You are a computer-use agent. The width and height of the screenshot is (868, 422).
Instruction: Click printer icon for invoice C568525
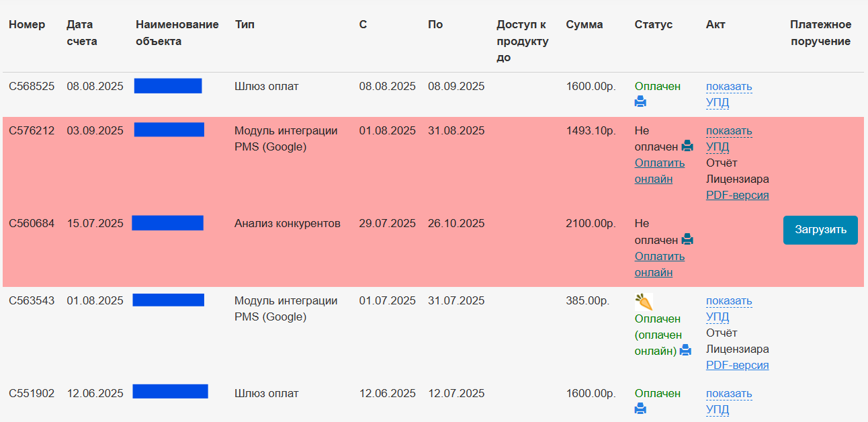click(640, 102)
